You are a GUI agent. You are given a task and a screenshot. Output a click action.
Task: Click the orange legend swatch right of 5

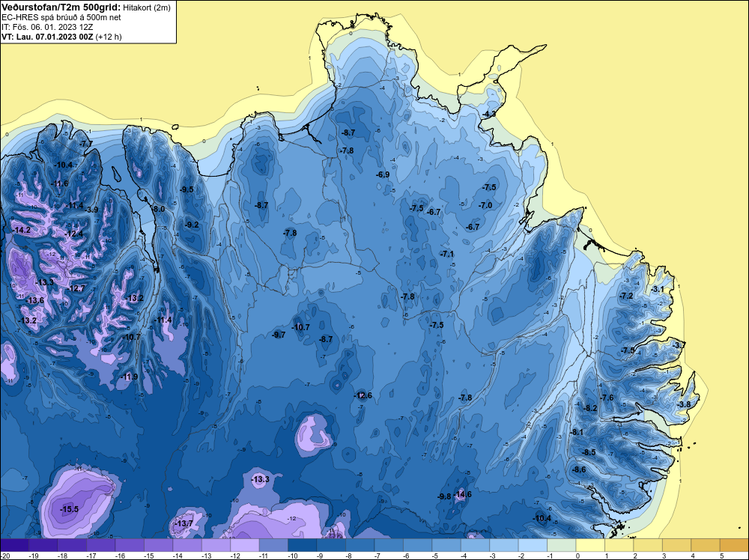click(735, 545)
